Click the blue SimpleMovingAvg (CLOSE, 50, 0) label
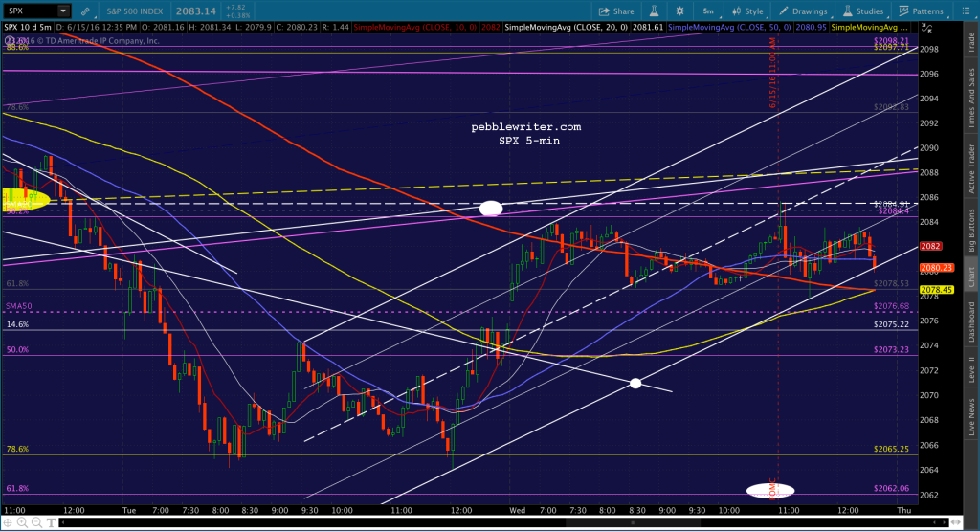980x531 pixels. tap(729, 28)
